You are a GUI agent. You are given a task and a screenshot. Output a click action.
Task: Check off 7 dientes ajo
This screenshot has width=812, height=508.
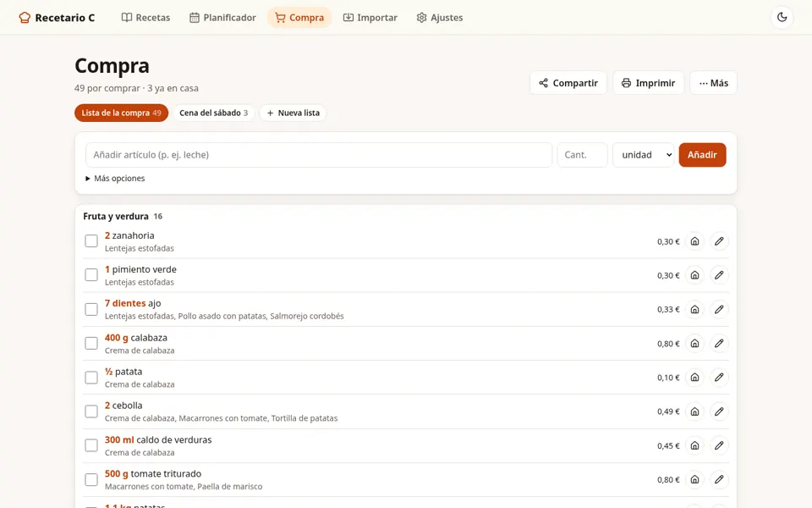(x=91, y=310)
